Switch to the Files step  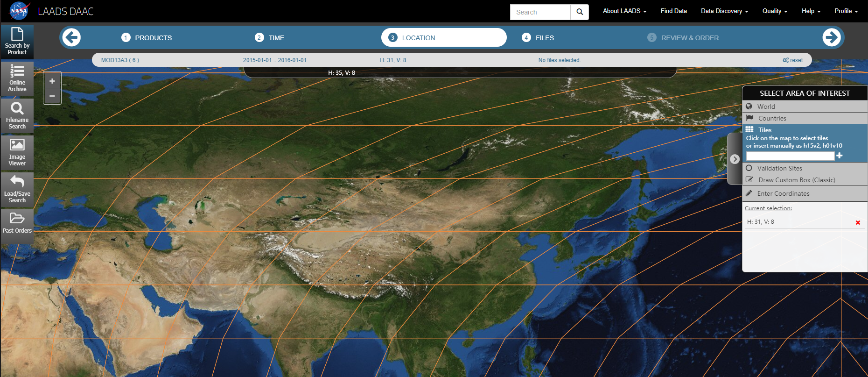(538, 38)
